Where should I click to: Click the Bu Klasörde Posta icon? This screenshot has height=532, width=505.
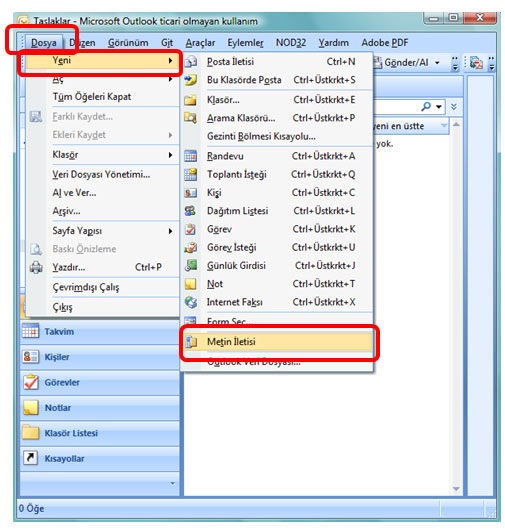coord(191,80)
